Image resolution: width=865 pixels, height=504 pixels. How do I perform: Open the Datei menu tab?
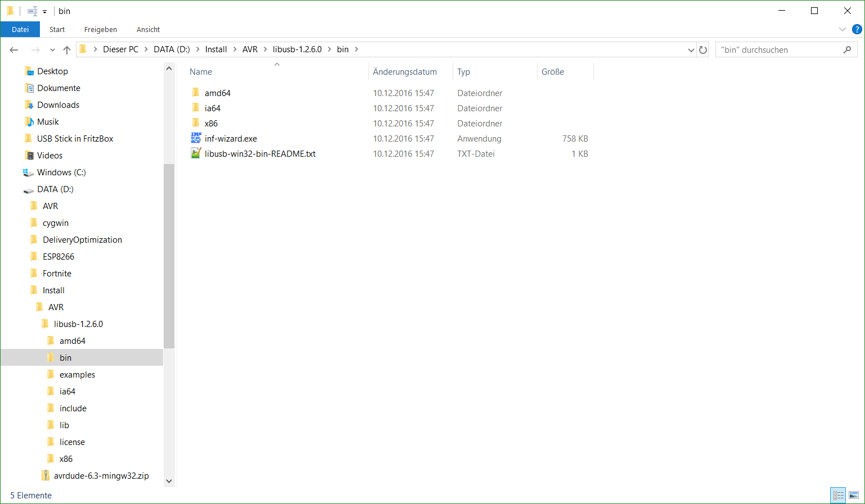(x=20, y=29)
